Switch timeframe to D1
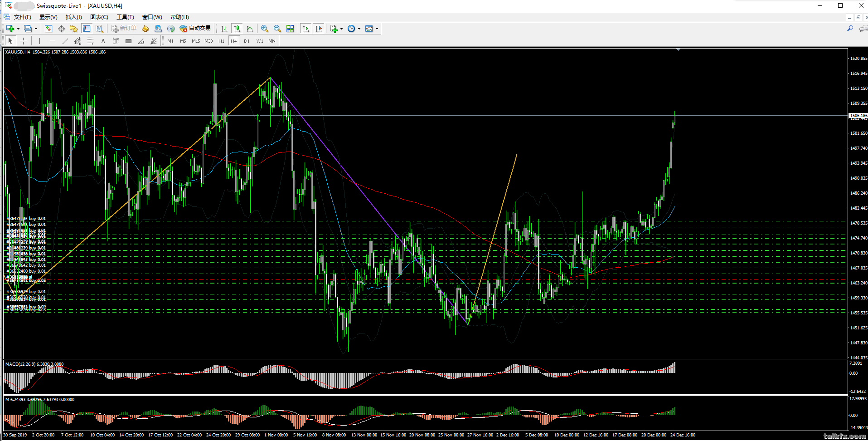The width and height of the screenshot is (868, 441). [x=247, y=41]
